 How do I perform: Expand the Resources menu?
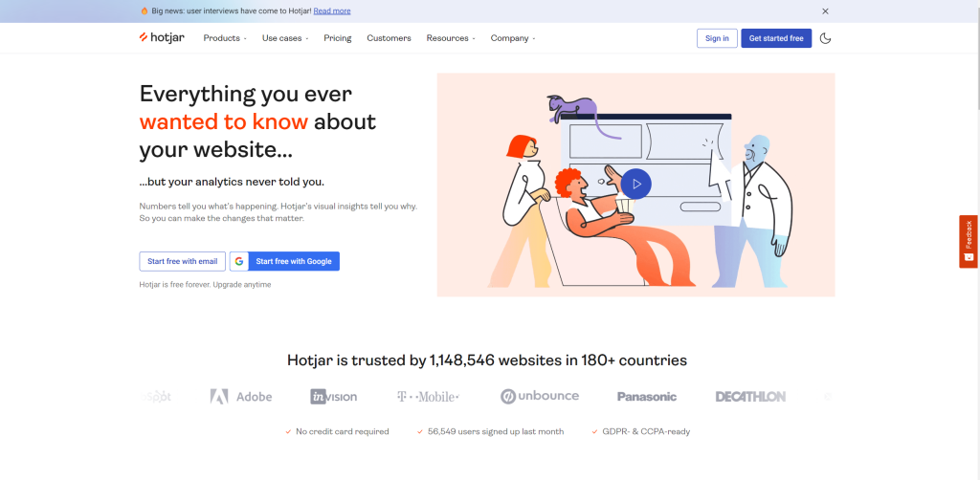point(451,38)
